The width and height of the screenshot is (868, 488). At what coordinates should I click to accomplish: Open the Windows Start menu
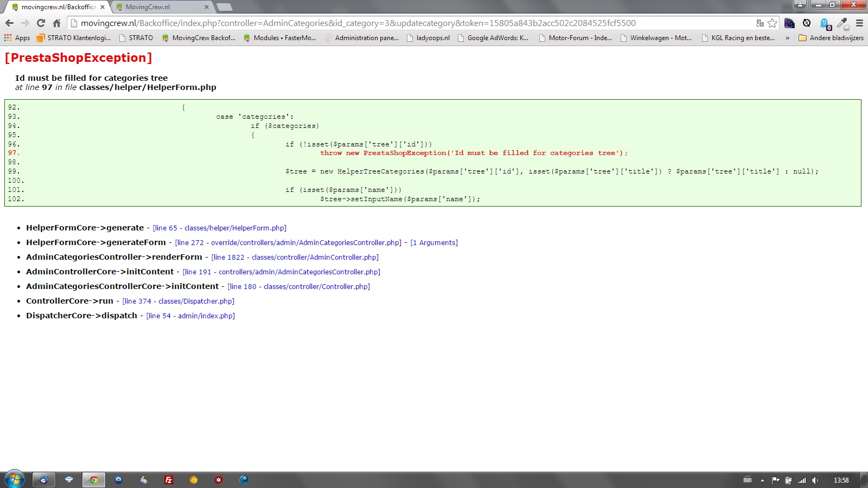tap(15, 479)
